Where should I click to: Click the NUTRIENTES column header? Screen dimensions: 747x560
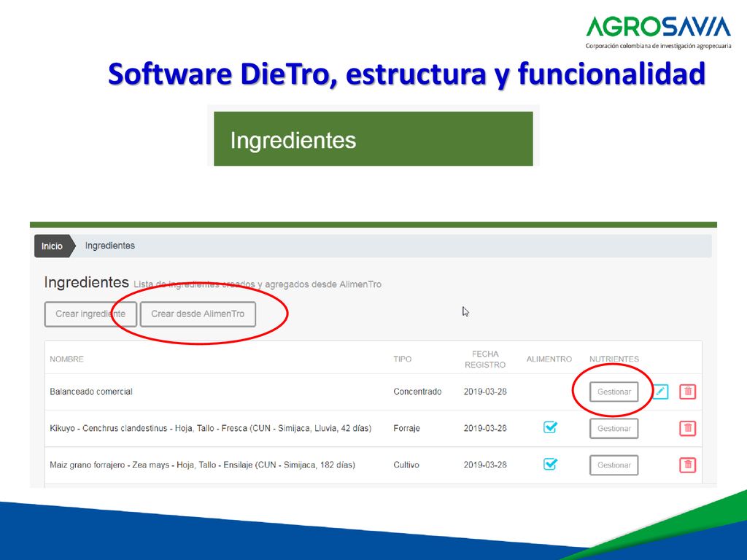point(614,359)
